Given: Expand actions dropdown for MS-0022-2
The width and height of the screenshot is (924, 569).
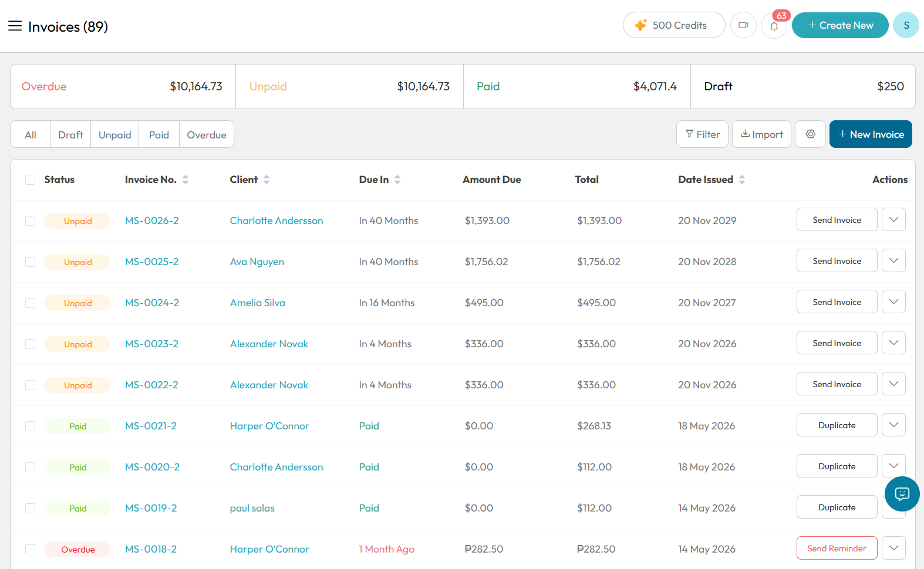Looking at the screenshot, I should [893, 384].
